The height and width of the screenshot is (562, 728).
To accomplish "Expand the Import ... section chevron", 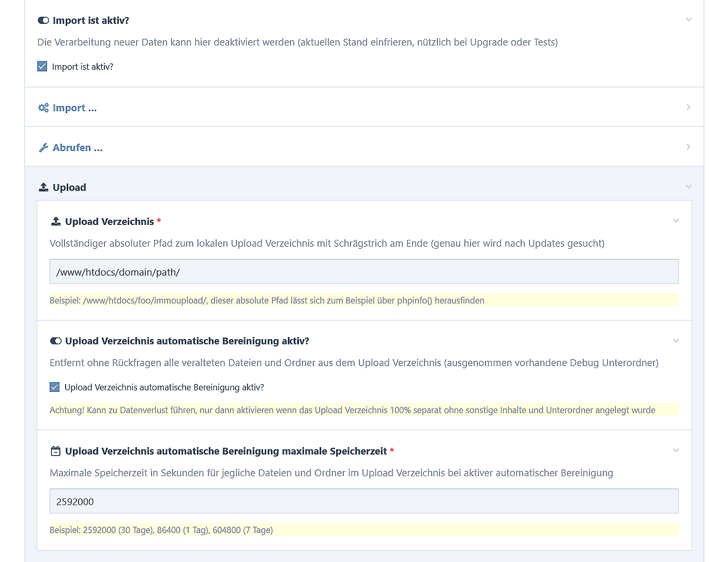I will [688, 107].
